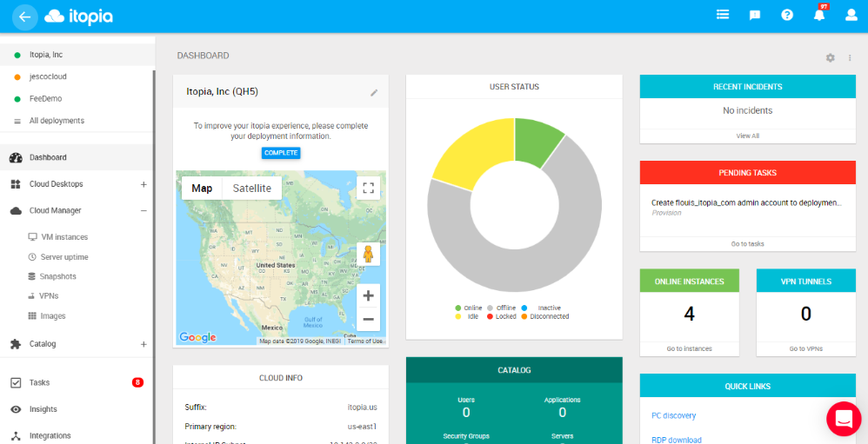Click the red 8 badge on Tasks

(x=137, y=382)
